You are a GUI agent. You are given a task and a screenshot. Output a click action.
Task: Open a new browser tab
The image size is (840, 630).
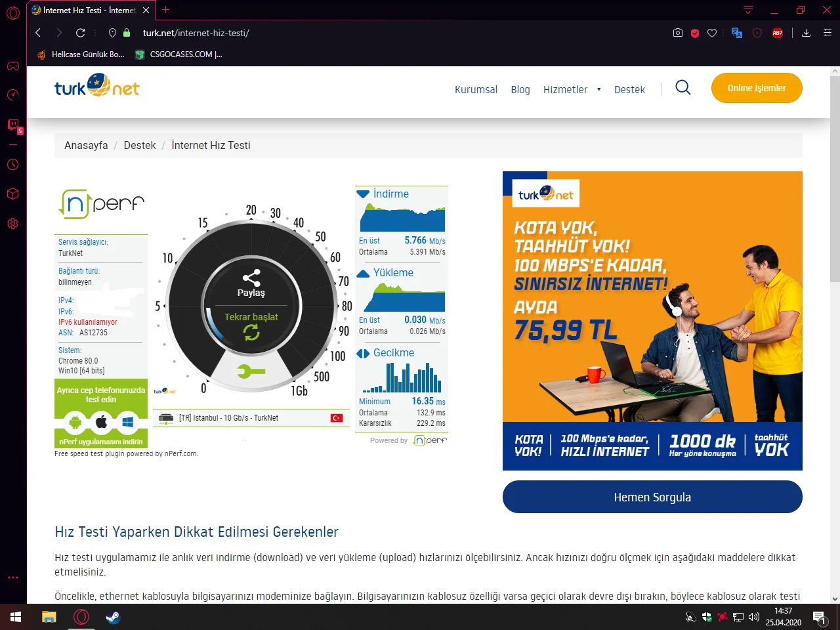[165, 10]
